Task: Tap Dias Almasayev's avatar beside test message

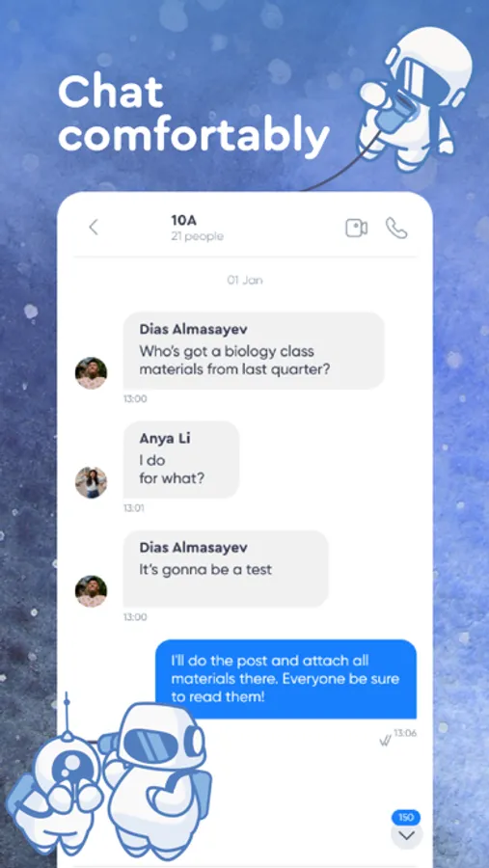Action: [x=91, y=591]
